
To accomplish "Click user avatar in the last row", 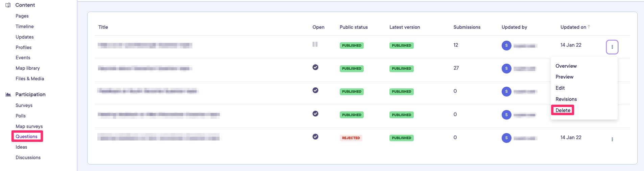I will pos(506,138).
